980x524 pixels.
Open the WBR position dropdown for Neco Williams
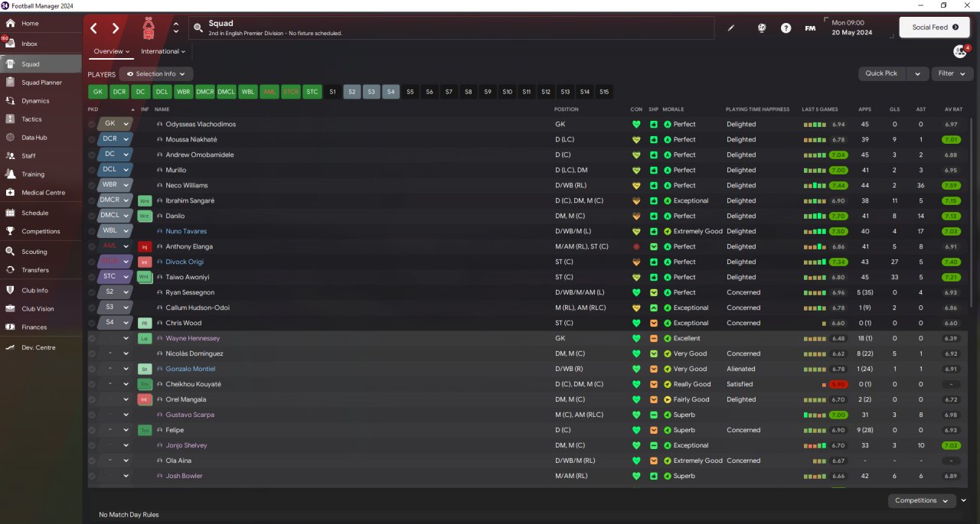pos(126,185)
